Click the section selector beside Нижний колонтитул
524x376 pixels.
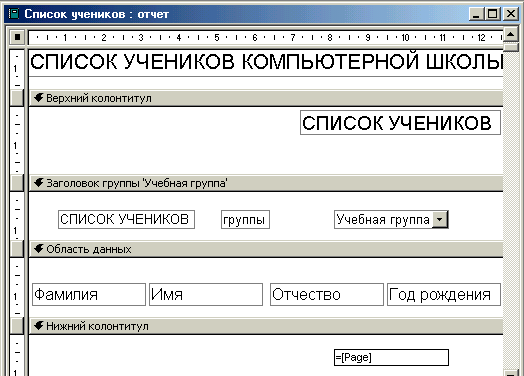pos(17,326)
